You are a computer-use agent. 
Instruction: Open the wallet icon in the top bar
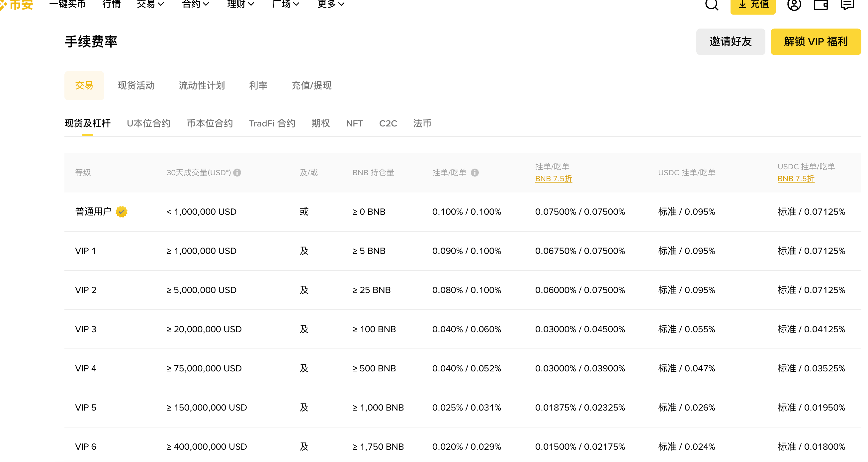click(x=821, y=5)
